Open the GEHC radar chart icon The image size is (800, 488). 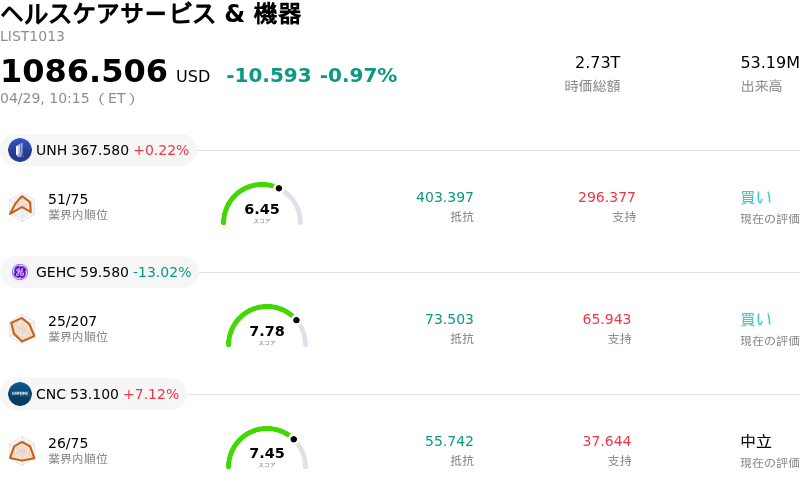[21, 328]
